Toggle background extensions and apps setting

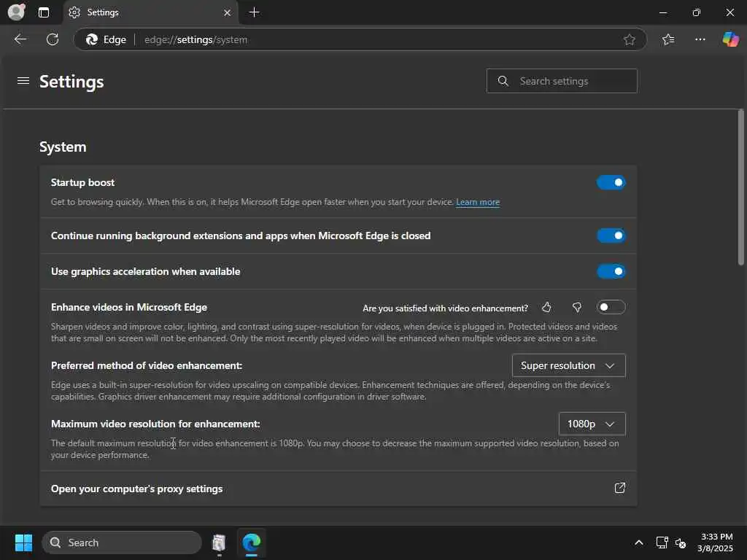(611, 236)
